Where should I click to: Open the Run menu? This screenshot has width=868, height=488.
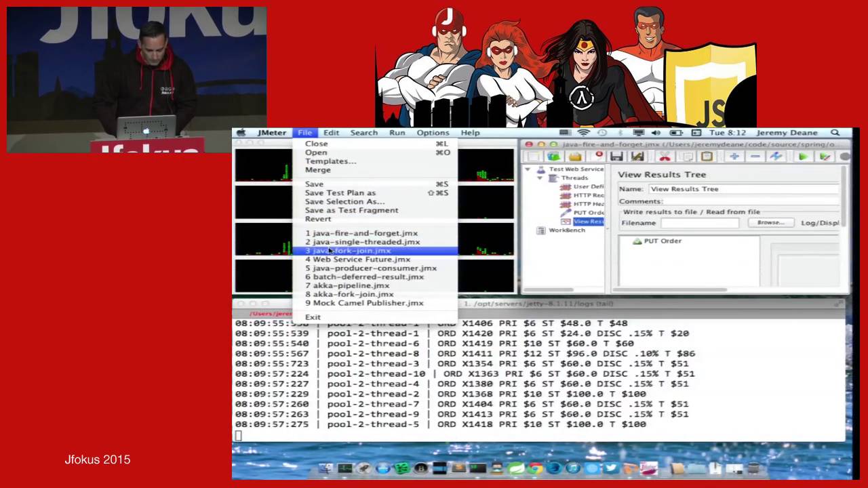(x=397, y=133)
